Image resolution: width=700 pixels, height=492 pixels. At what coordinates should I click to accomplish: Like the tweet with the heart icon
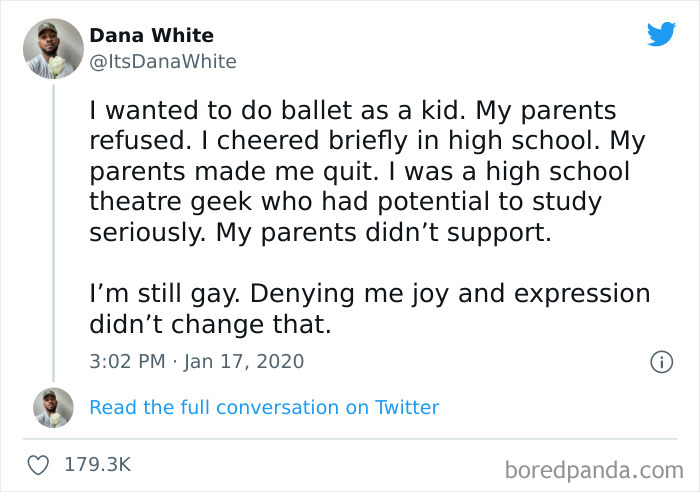pos(39,465)
